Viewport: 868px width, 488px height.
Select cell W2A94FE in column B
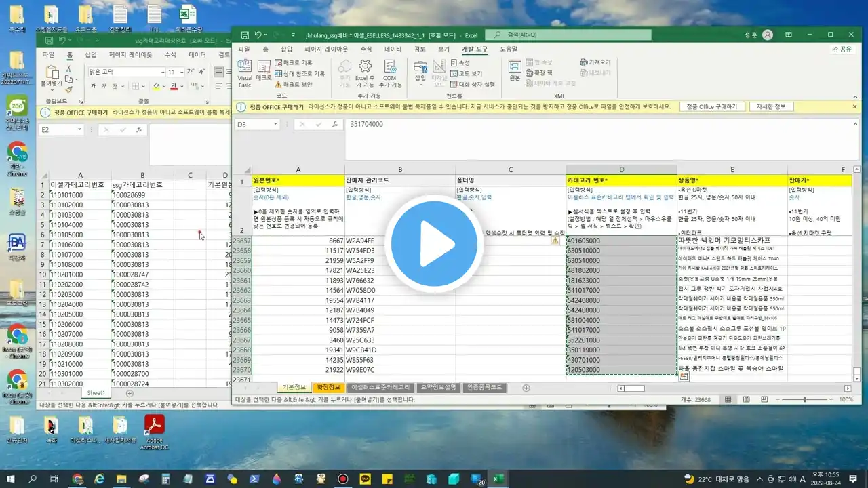tap(400, 241)
